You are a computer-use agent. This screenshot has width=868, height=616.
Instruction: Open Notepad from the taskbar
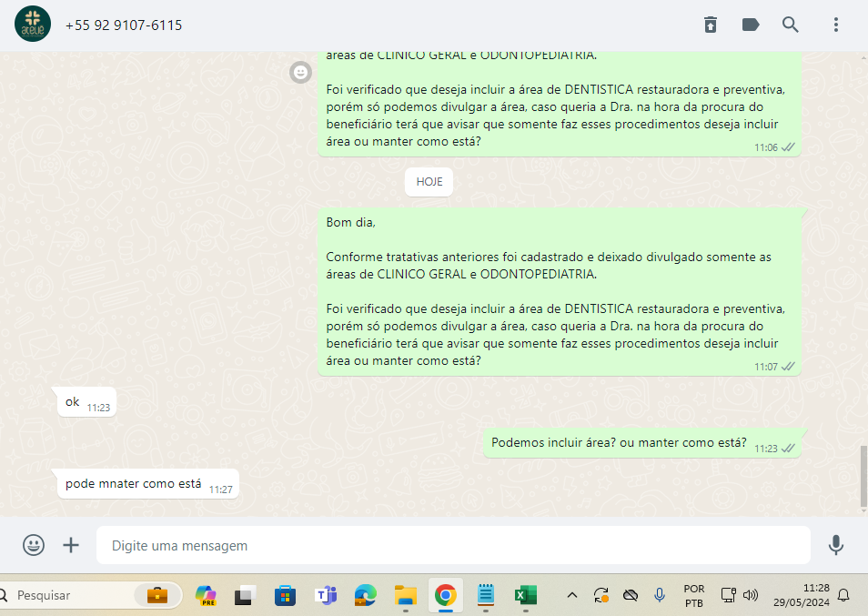tap(486, 595)
